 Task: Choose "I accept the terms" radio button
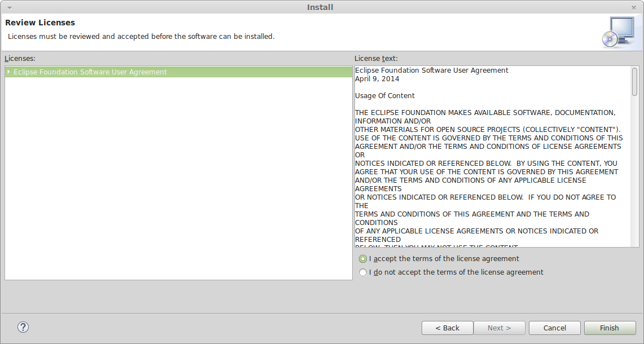pyautogui.click(x=363, y=259)
